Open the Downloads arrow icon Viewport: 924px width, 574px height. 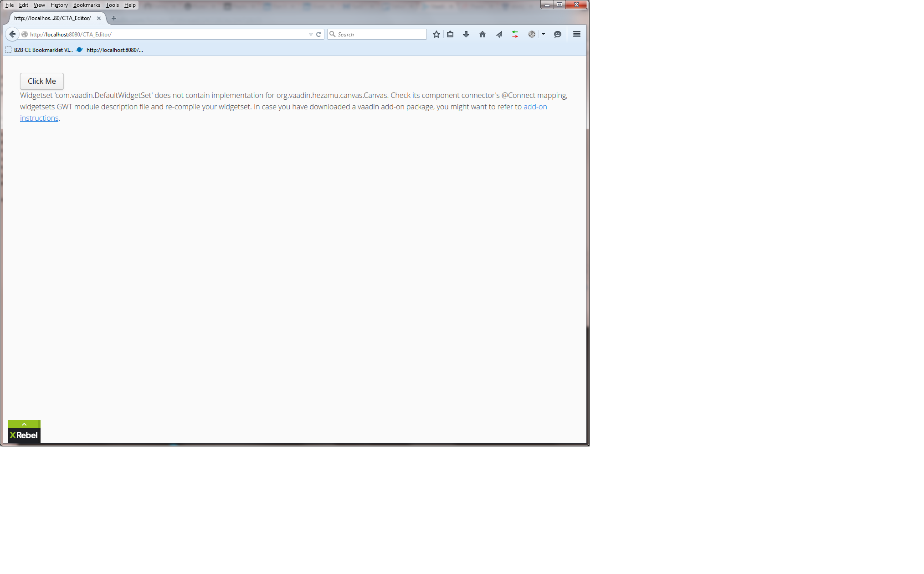(466, 34)
